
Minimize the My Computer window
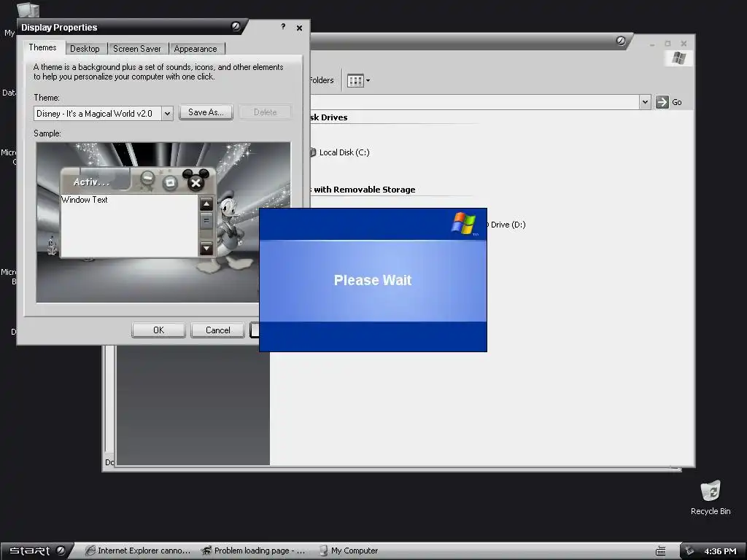point(651,44)
